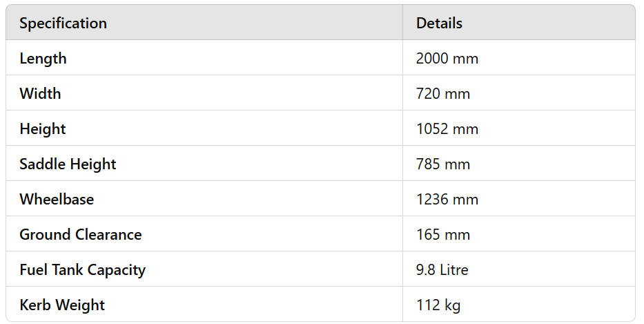Select the Fuel Tank Capacity label
Screen dimensions: 644x324
click(82, 270)
